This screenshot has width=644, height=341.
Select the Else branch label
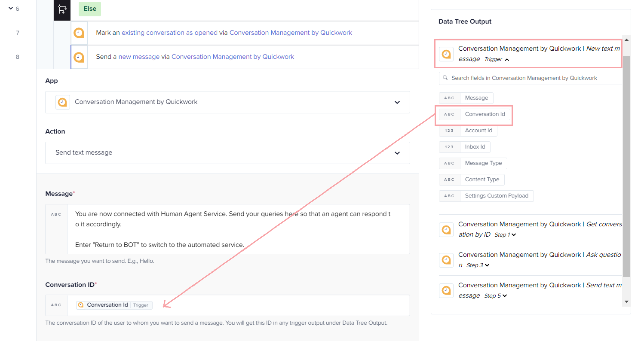click(90, 9)
